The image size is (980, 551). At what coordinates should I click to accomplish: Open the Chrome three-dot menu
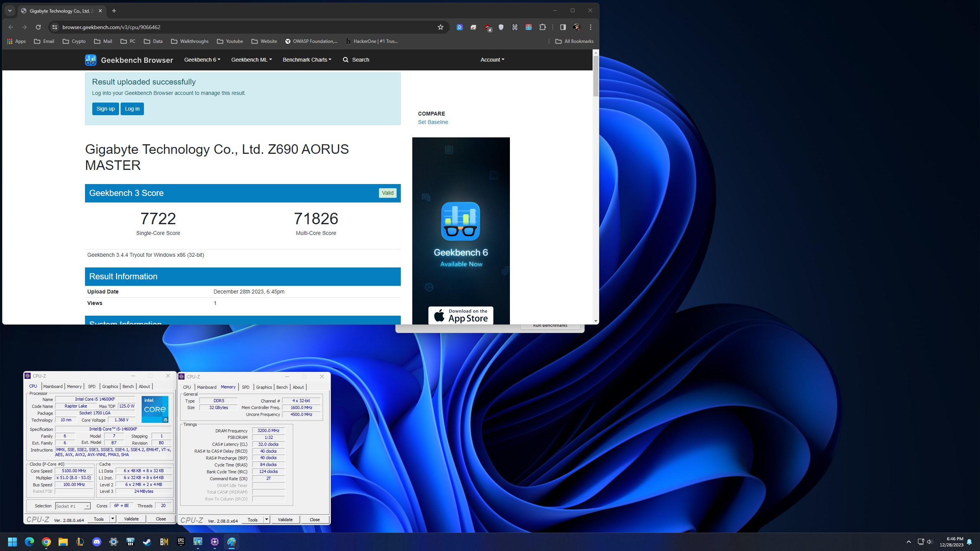[591, 27]
